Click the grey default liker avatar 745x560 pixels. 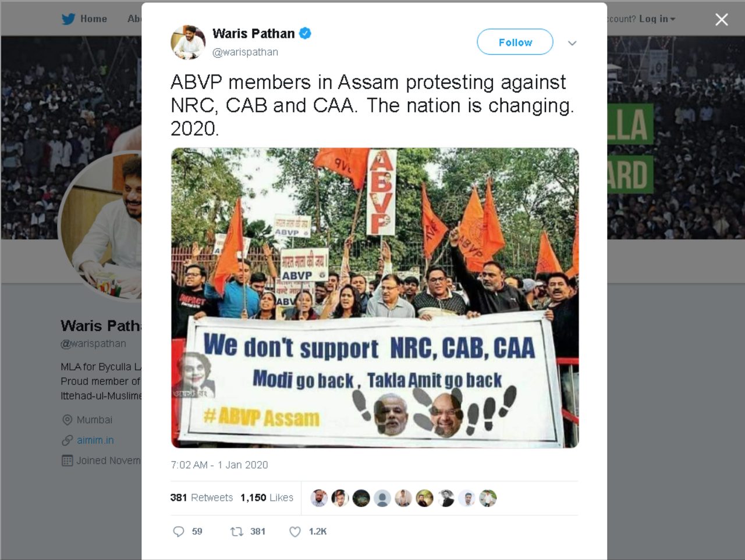pos(382,498)
